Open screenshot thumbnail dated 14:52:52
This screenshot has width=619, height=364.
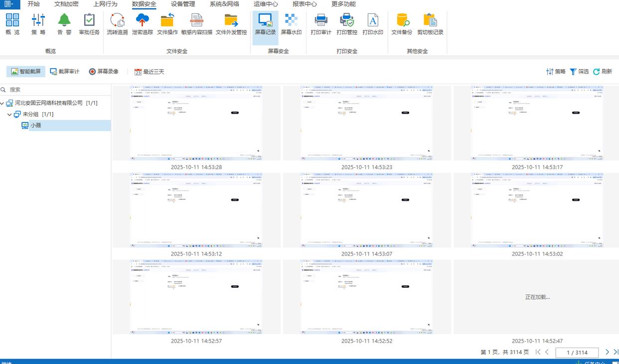(x=367, y=297)
